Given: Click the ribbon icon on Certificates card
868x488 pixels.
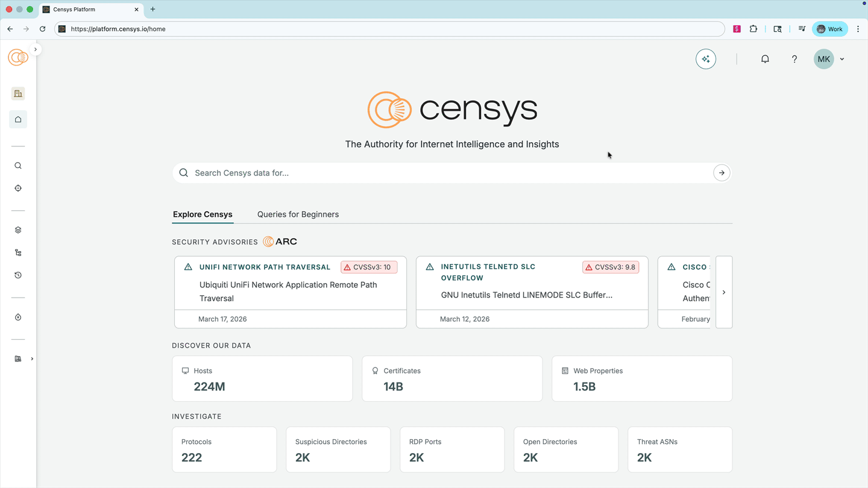Looking at the screenshot, I should tap(375, 371).
